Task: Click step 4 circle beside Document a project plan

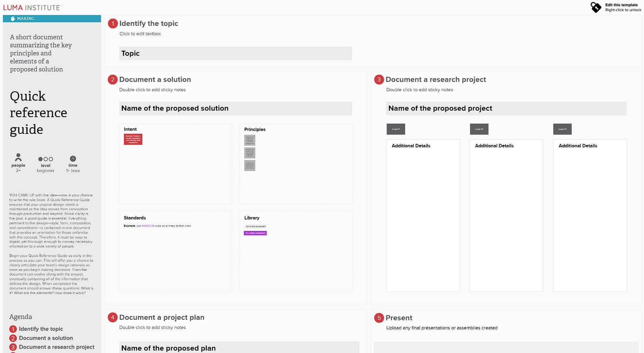Action: (x=113, y=317)
